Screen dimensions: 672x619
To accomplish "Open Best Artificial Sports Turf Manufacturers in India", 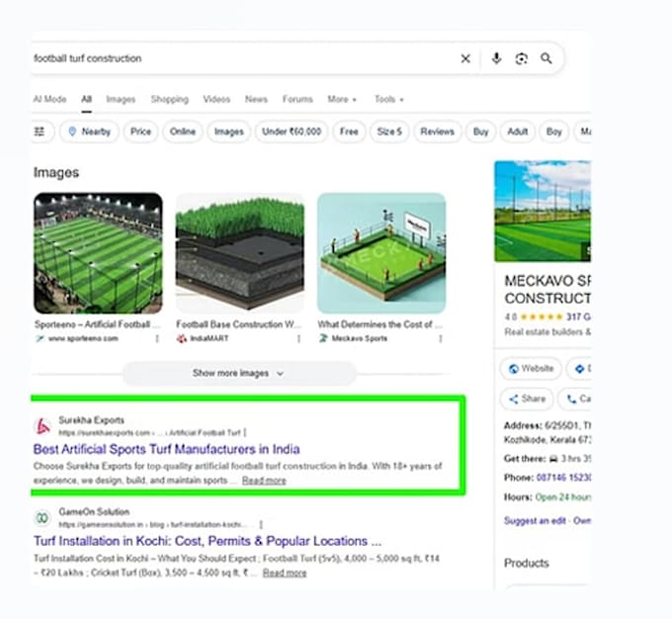I will [x=166, y=449].
